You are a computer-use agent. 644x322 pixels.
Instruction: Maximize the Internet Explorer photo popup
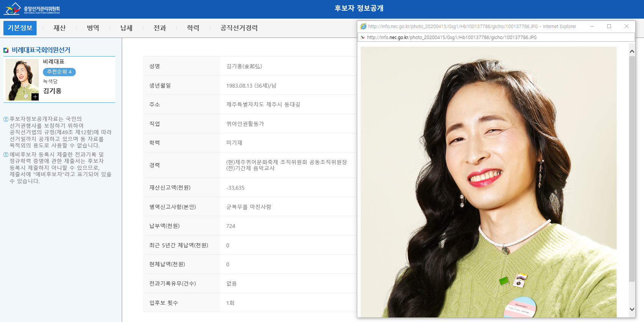pyautogui.click(x=609, y=27)
